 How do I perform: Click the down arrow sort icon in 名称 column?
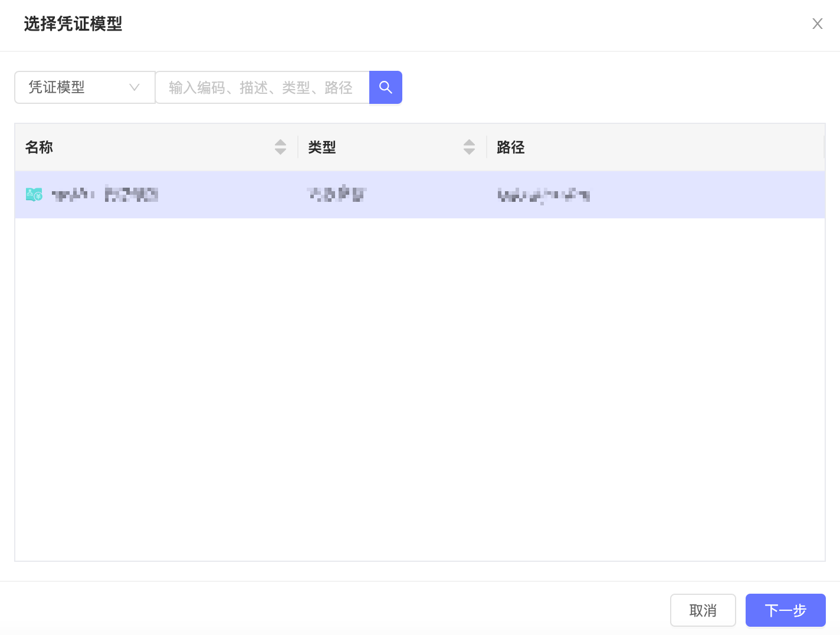[280, 152]
